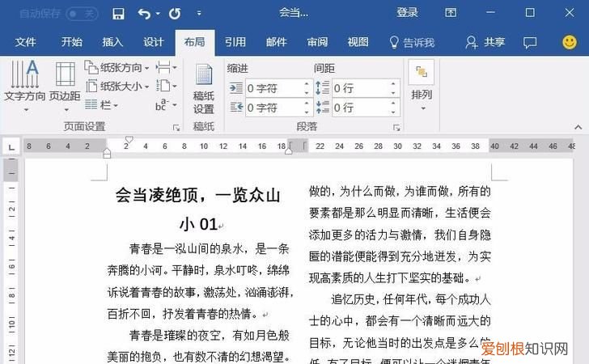Image resolution: width=589 pixels, height=364 pixels.
Task: Increase the right indent with up stepper
Action: click(x=307, y=104)
